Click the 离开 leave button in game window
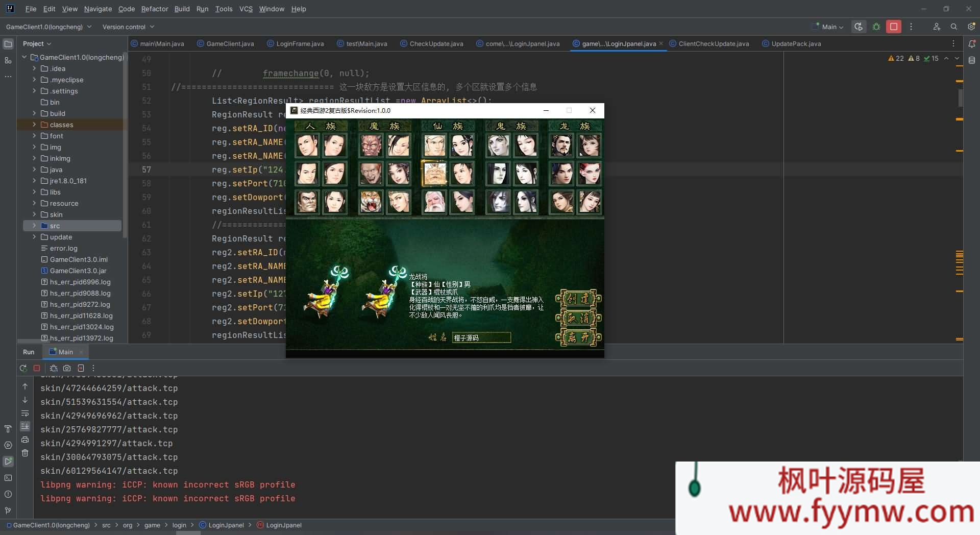This screenshot has width=980, height=535. (x=578, y=337)
